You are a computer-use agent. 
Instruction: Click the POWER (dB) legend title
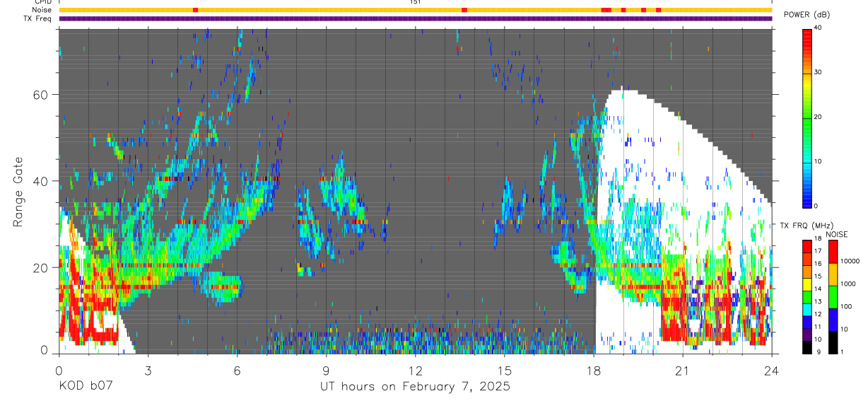pyautogui.click(x=807, y=15)
